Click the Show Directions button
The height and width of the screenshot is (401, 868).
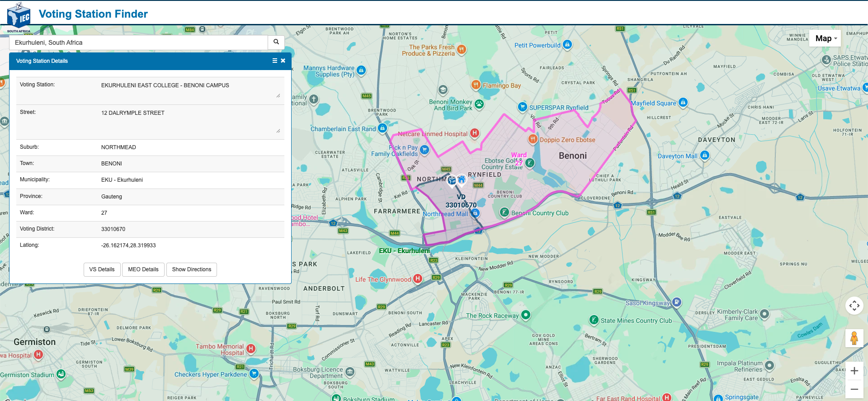[192, 269]
